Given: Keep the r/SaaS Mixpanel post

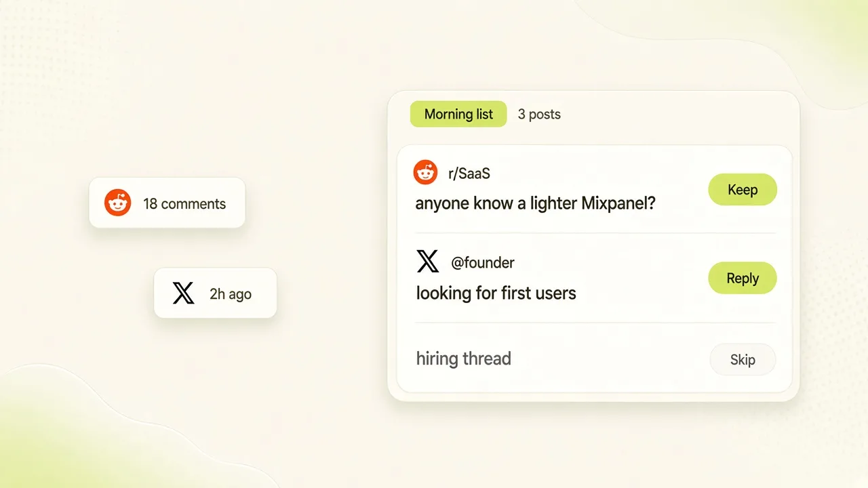Looking at the screenshot, I should pos(743,190).
